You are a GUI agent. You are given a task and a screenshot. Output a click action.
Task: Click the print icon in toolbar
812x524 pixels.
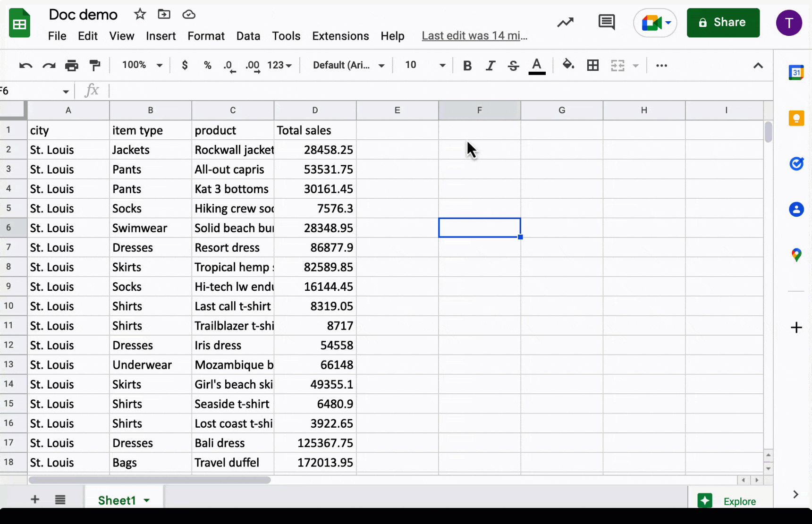point(72,65)
